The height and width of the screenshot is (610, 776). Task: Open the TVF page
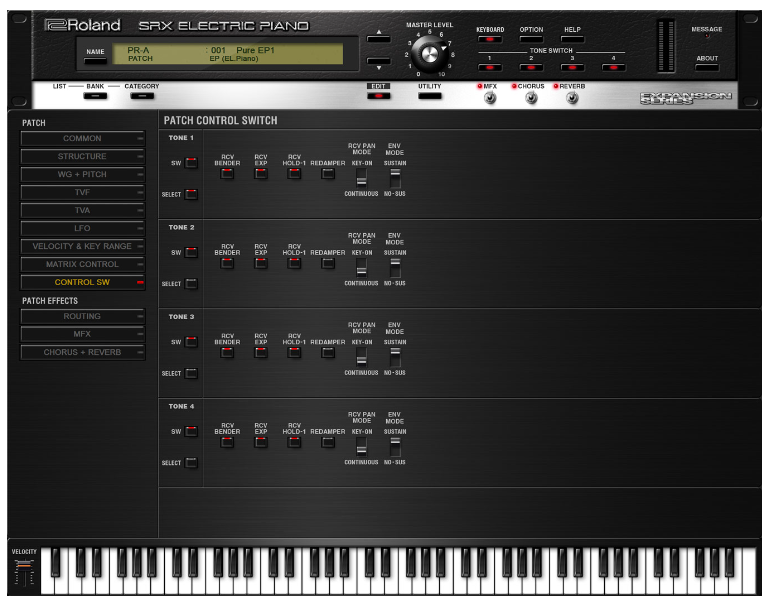pyautogui.click(x=83, y=192)
